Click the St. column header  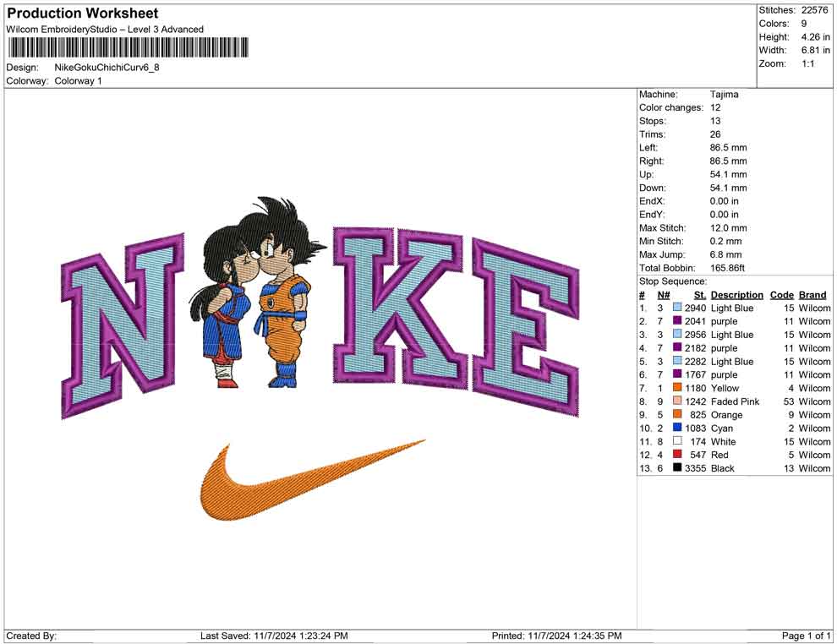(700, 294)
